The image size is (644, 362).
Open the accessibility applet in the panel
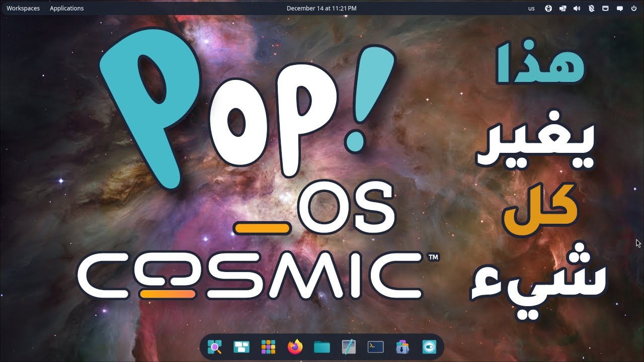[x=548, y=8]
